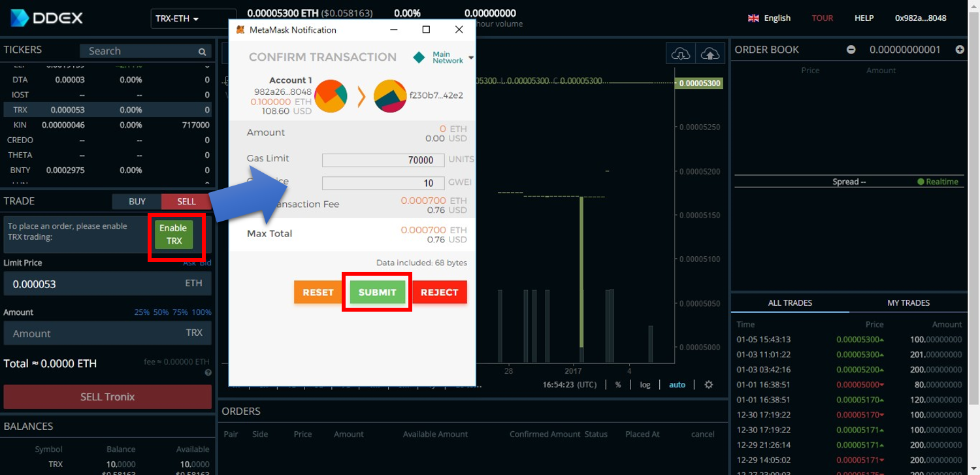Open the TRX-ETH pair dropdown
The image size is (980, 475).
click(193, 18)
